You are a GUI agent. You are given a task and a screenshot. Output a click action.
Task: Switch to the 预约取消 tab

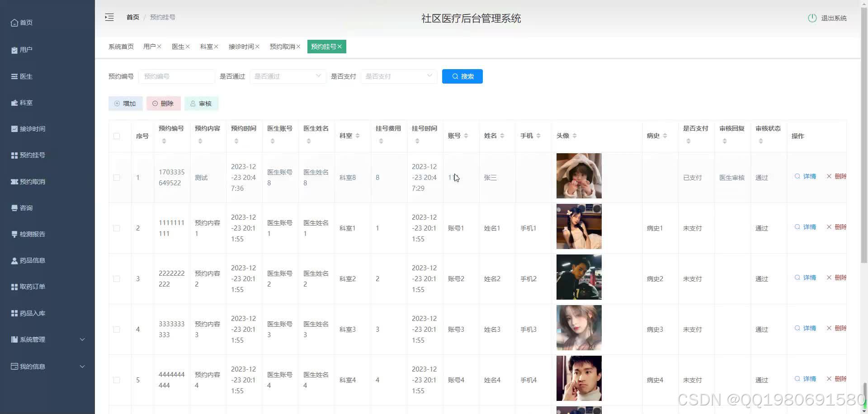tap(283, 47)
